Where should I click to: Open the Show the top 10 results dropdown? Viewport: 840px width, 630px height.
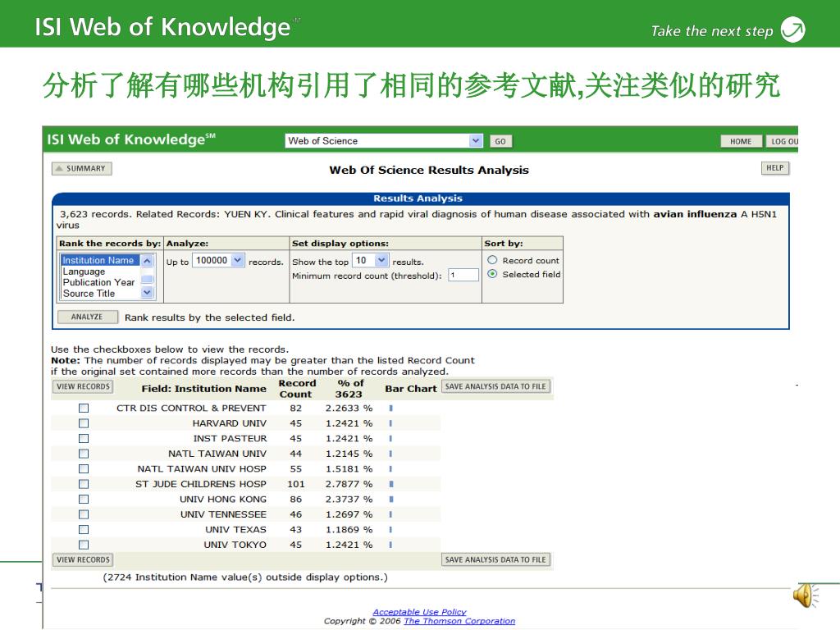381,260
